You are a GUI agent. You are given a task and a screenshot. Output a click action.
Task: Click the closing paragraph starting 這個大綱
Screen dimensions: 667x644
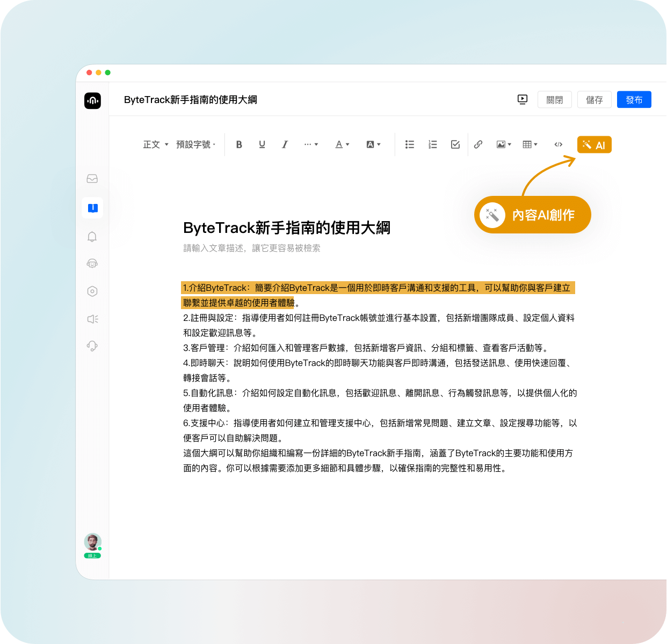point(378,460)
